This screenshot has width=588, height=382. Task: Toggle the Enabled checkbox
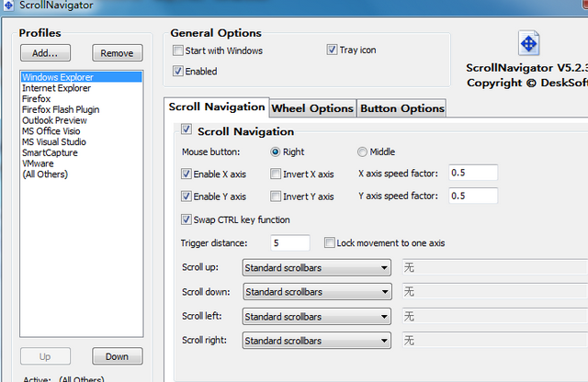(x=178, y=71)
